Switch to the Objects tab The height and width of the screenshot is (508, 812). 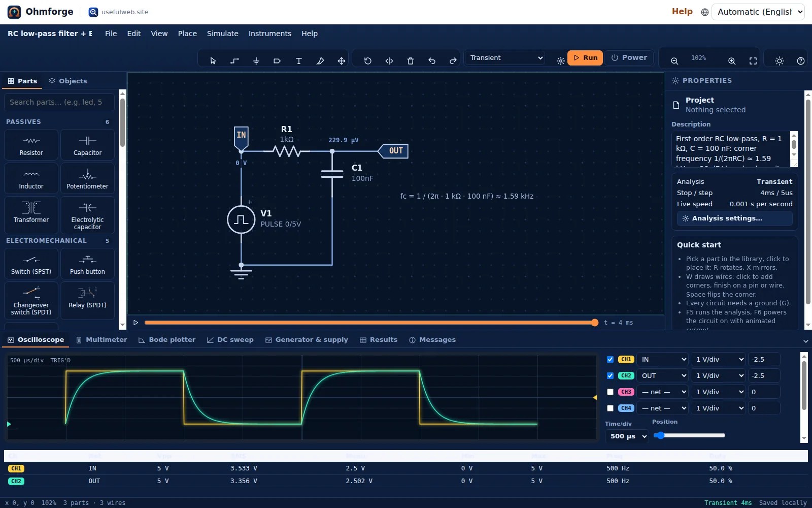[x=68, y=81]
